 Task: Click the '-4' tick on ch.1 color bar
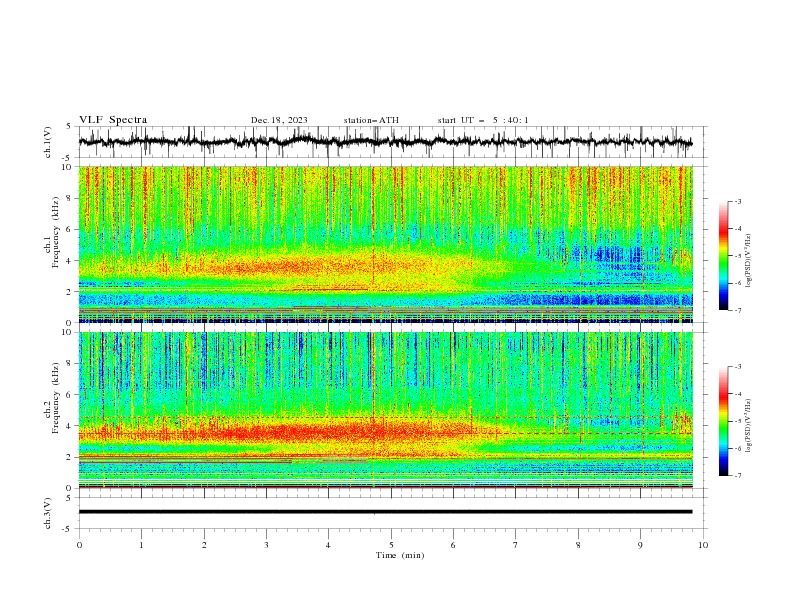tap(737, 229)
